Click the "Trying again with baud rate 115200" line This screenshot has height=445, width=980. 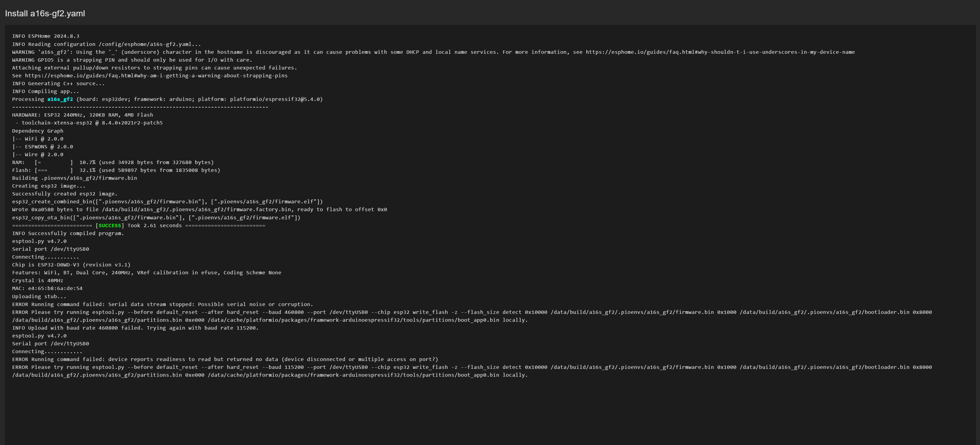pos(135,328)
